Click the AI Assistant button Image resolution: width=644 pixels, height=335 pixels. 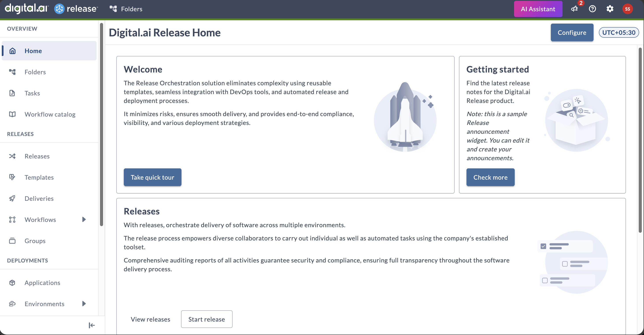(x=538, y=9)
